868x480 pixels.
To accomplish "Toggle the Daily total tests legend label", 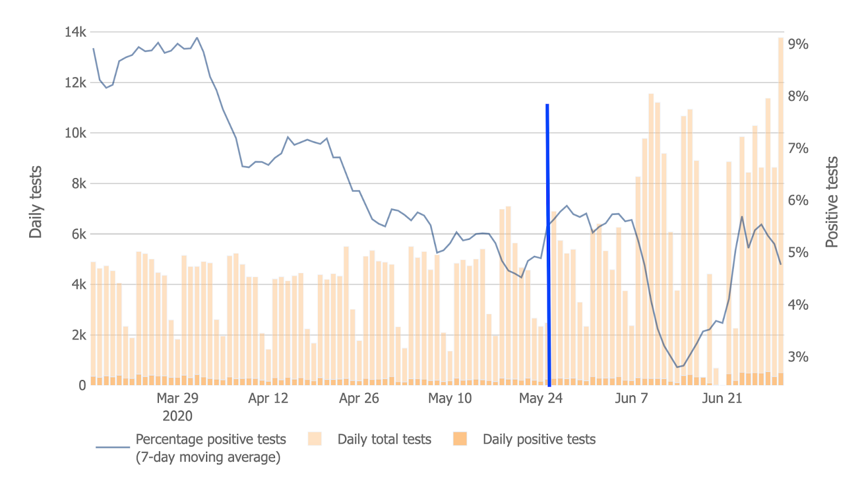I will click(384, 439).
